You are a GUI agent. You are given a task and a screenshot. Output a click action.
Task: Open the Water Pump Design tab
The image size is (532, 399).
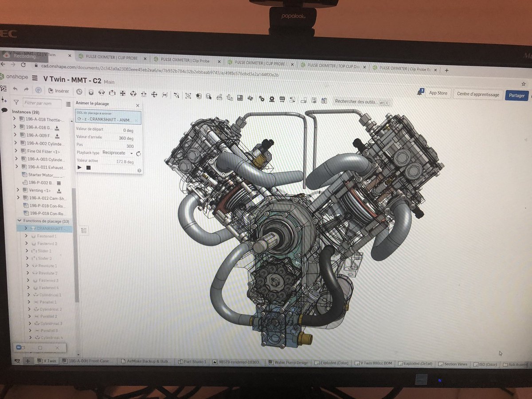point(288,363)
